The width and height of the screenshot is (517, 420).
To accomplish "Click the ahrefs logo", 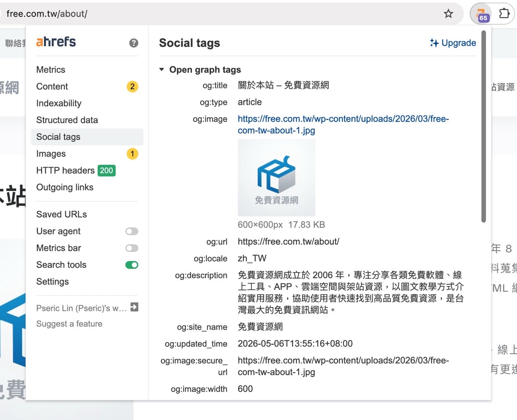I will click(56, 42).
